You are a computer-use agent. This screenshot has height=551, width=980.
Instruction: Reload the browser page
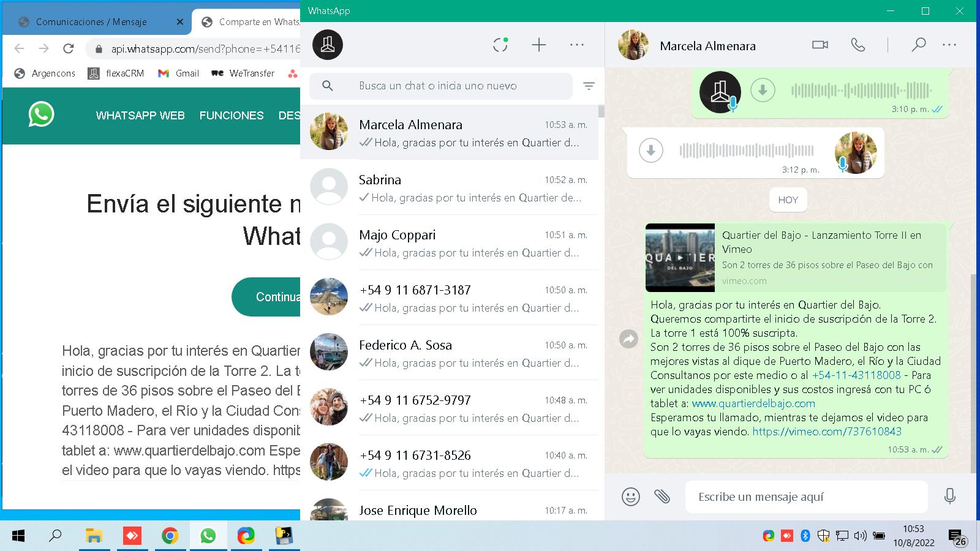point(69,48)
